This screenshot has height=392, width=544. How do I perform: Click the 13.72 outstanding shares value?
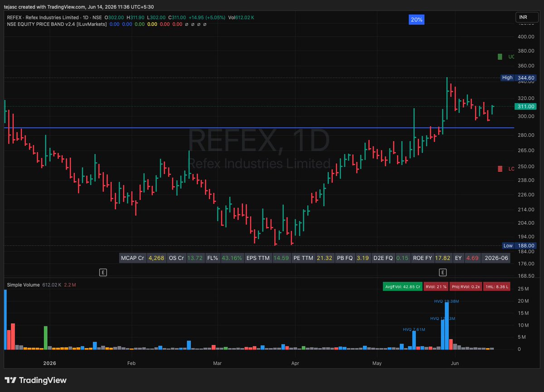(195, 258)
